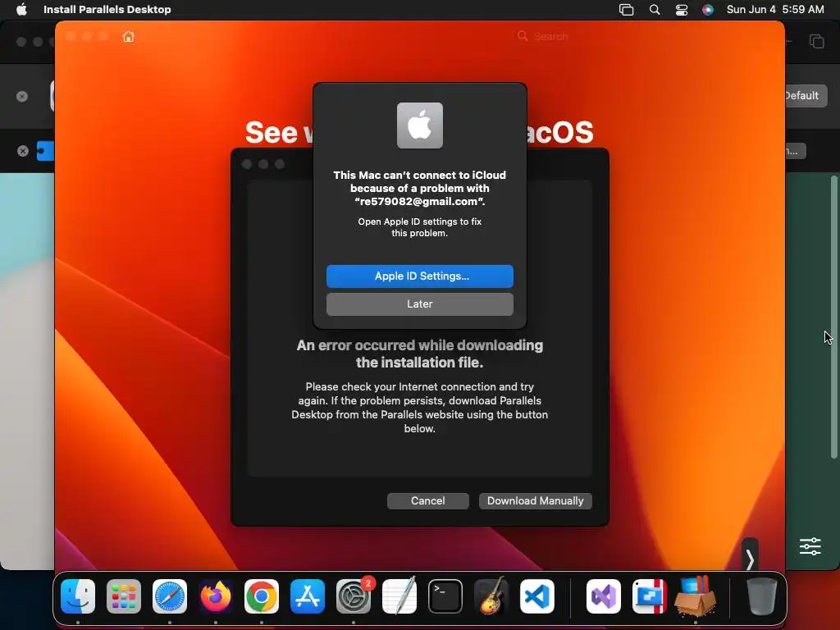Open Finder from the Dock
Viewport: 840px width, 630px height.
pyautogui.click(x=78, y=596)
